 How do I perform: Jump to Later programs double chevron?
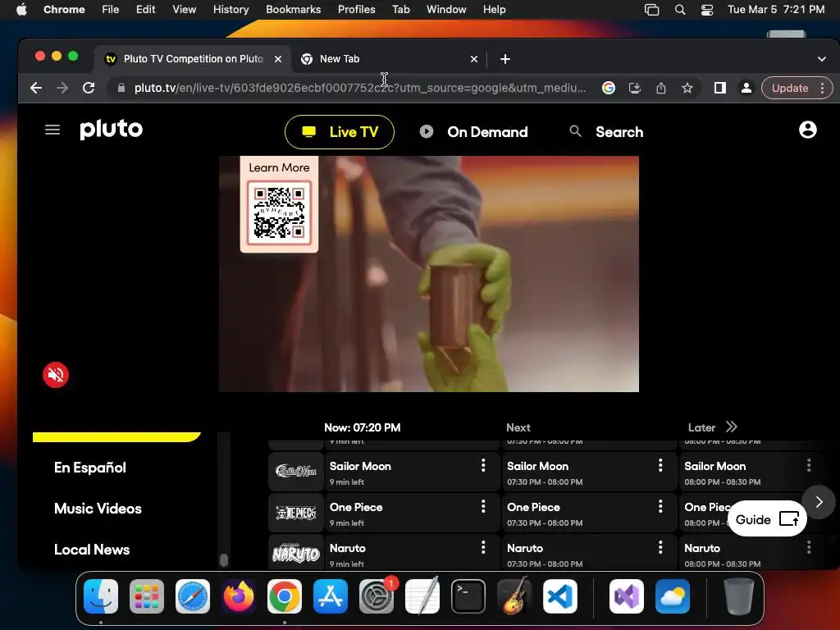pos(731,427)
